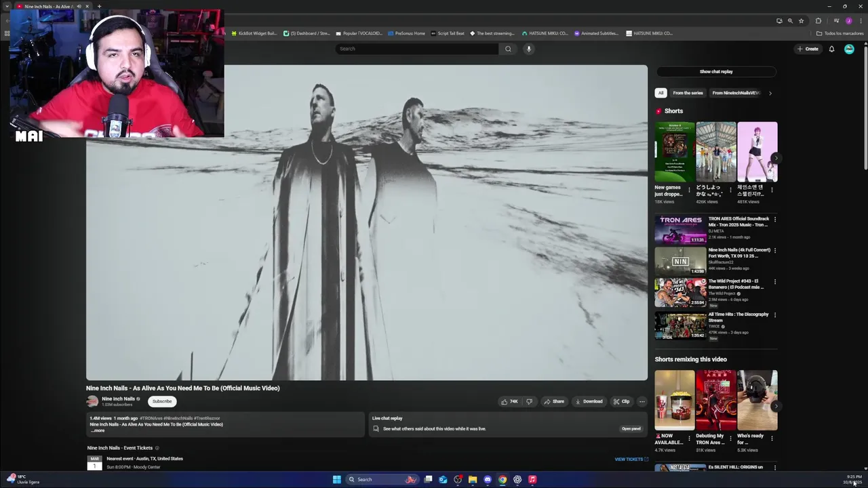Viewport: 868px width, 488px height.
Task: Open YouTube notifications bell
Action: click(x=831, y=49)
